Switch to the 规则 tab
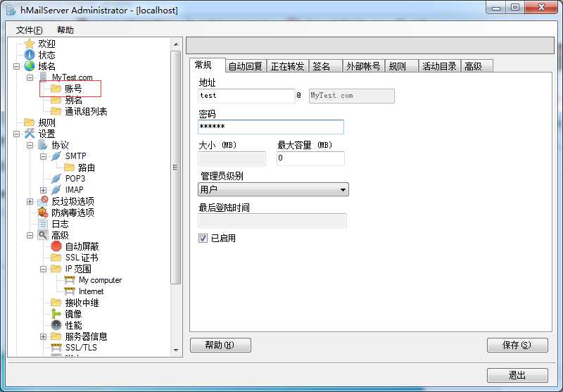 (x=401, y=66)
